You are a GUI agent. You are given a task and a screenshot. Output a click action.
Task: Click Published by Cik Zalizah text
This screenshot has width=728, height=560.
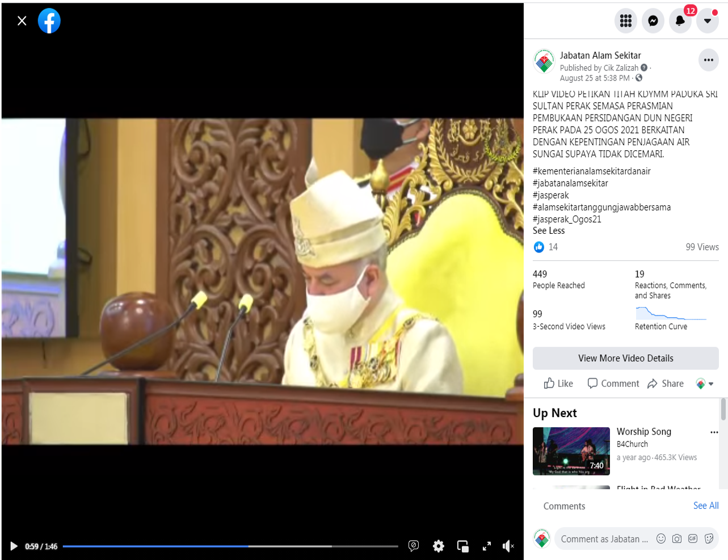599,68
